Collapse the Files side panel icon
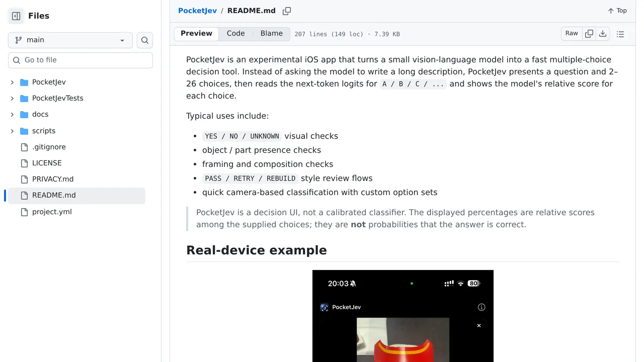The image size is (644, 362). 16,16
